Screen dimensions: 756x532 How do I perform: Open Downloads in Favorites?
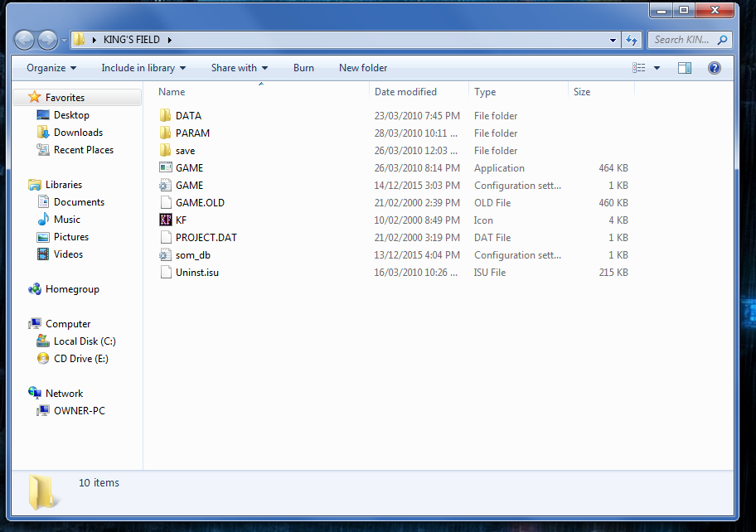point(78,133)
